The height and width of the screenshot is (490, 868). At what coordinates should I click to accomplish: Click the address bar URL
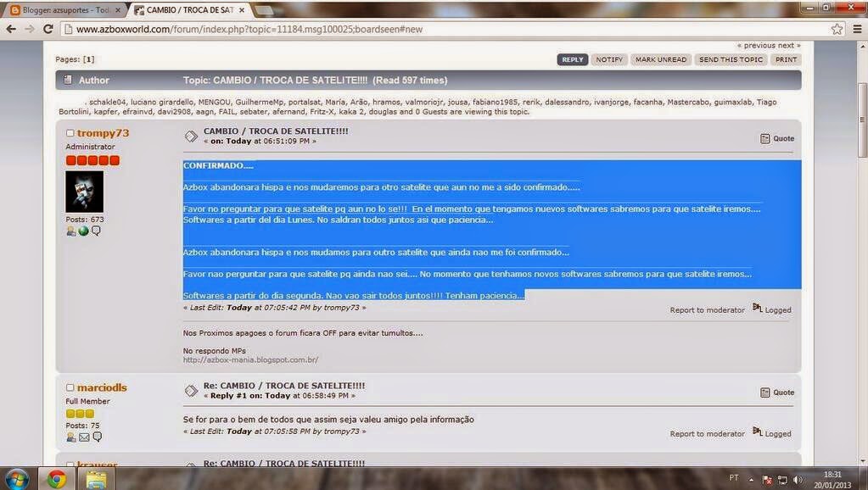pos(249,29)
